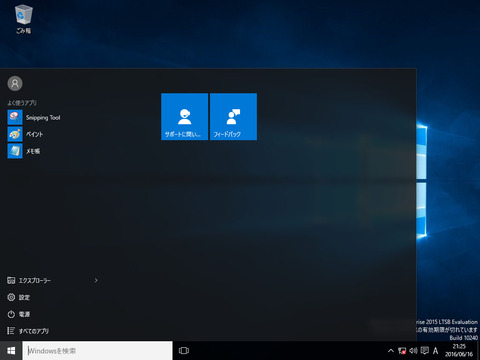The image size is (480, 360).
Task: Open the Contact Support tile
Action: (184, 117)
